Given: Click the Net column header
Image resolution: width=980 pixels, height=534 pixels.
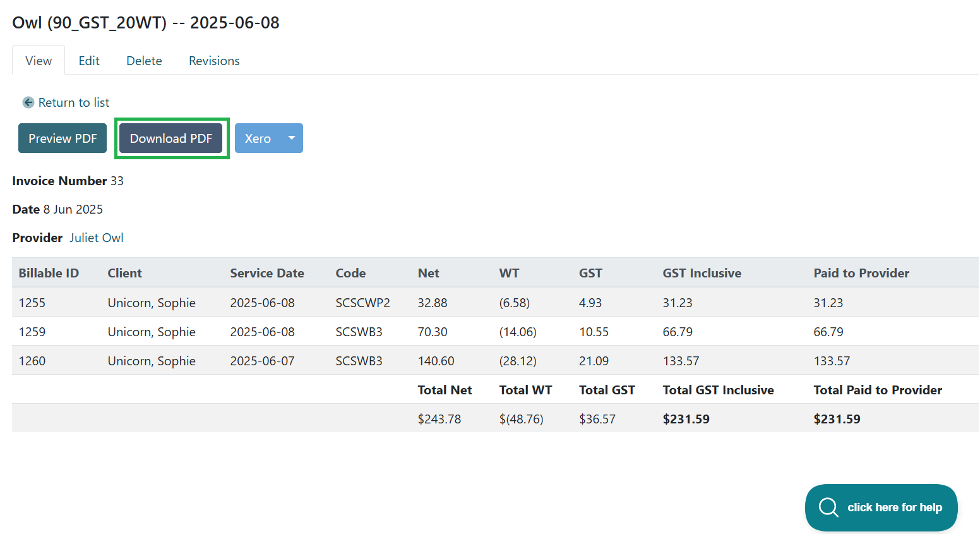Looking at the screenshot, I should point(428,273).
